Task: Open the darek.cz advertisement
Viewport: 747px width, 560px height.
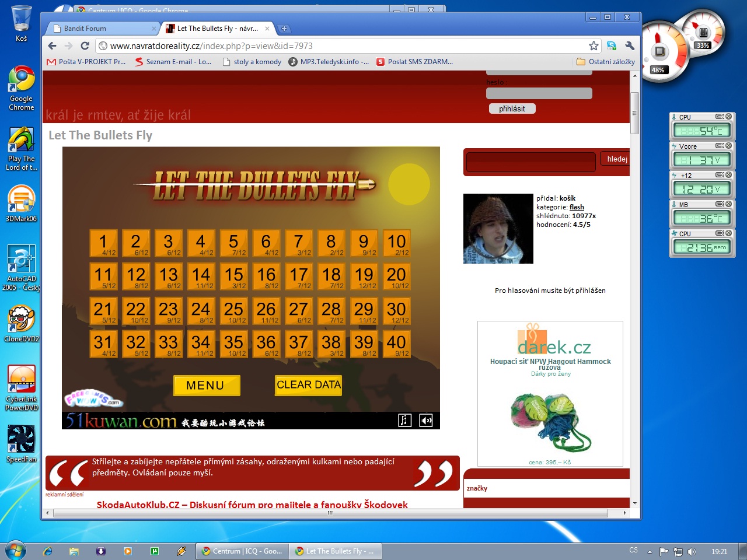Action: 550,394
